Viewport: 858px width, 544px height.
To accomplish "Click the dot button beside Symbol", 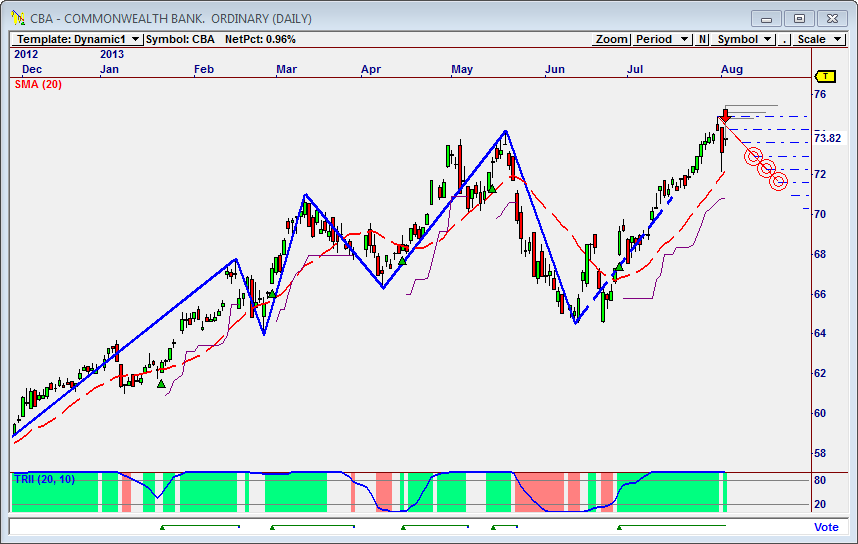I will point(784,39).
